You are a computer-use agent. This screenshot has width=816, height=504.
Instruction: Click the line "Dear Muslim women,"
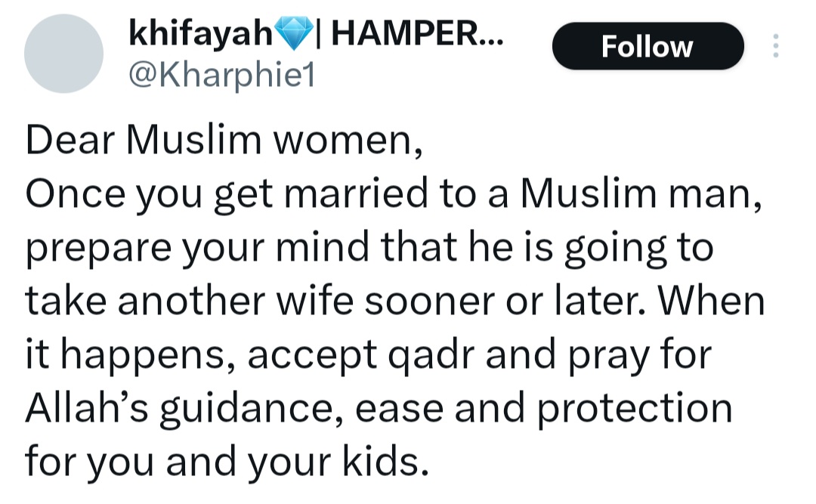[224, 143]
